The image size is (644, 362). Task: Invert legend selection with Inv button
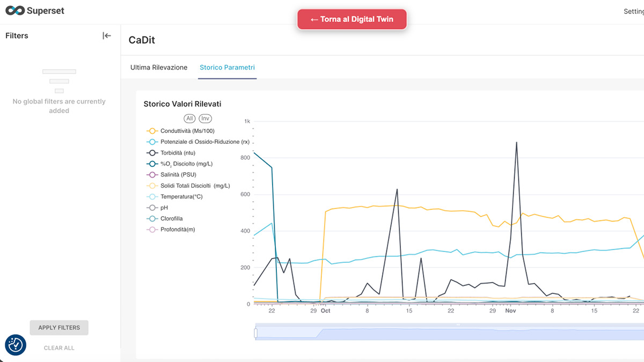(205, 119)
